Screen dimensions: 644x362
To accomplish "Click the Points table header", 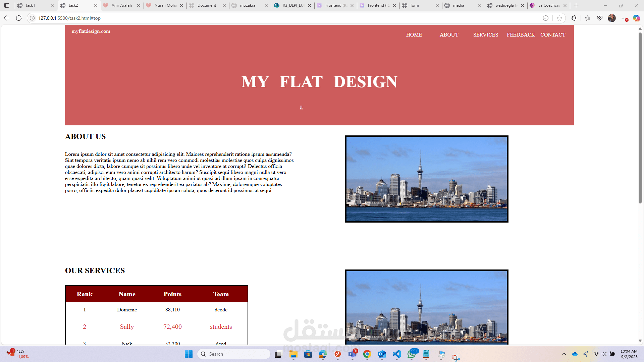I will (x=172, y=294).
